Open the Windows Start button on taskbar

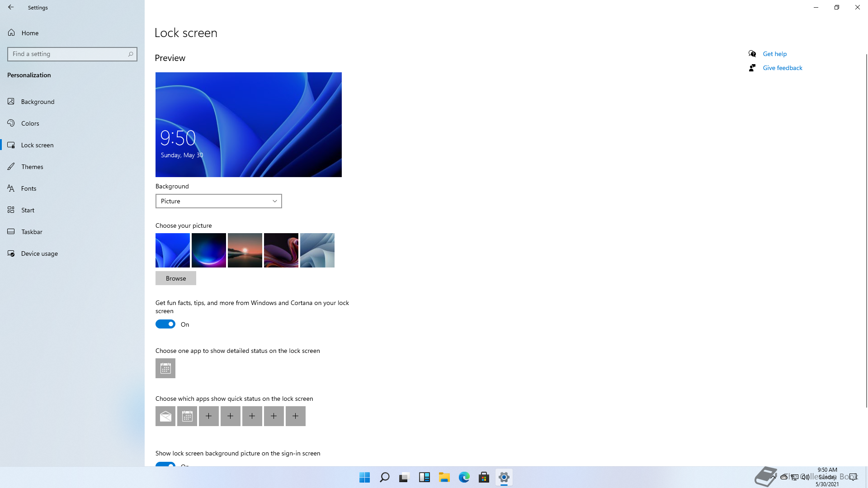coord(365,477)
